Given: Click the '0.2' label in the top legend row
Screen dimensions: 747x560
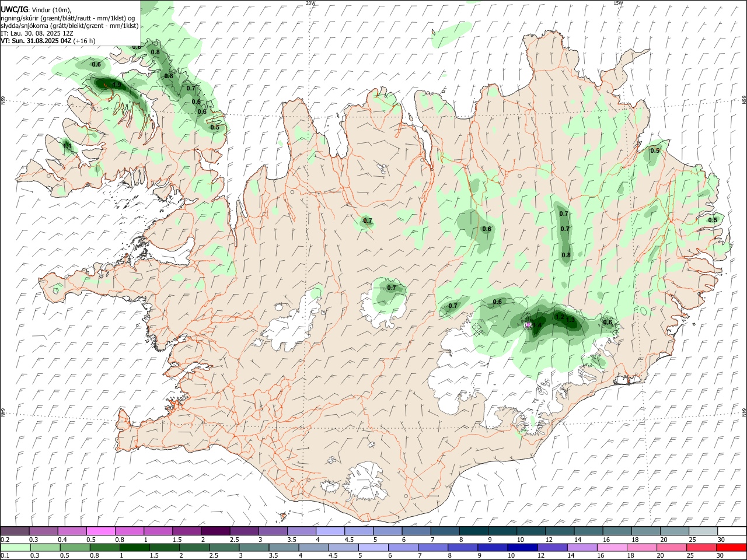Looking at the screenshot, I should [5, 540].
